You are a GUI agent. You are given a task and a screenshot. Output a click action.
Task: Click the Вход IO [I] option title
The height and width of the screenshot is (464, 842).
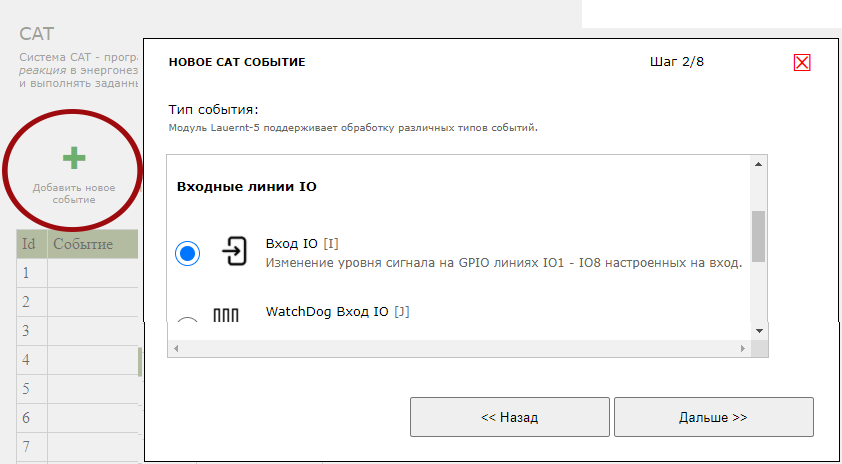pos(302,243)
